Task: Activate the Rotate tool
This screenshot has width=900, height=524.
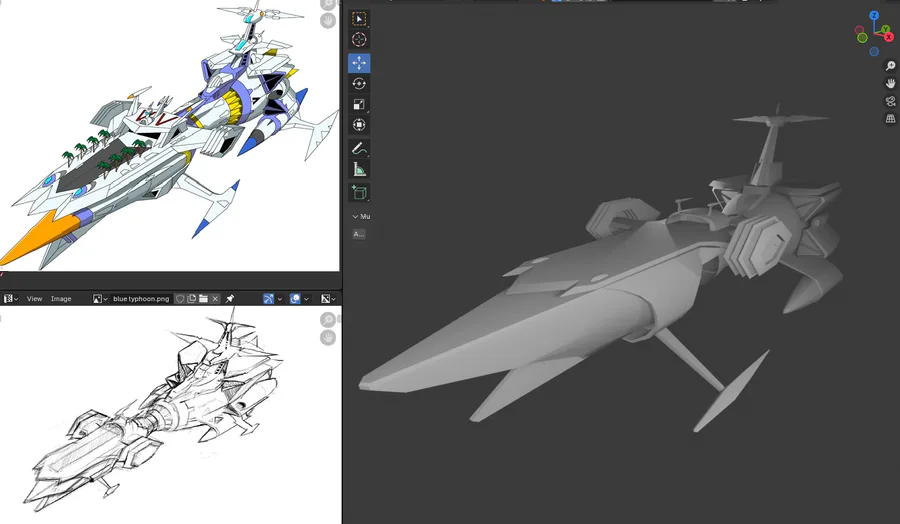Action: tap(359, 84)
